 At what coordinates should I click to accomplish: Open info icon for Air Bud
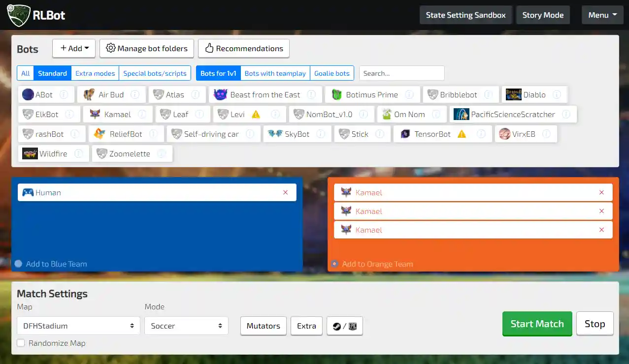(x=135, y=94)
